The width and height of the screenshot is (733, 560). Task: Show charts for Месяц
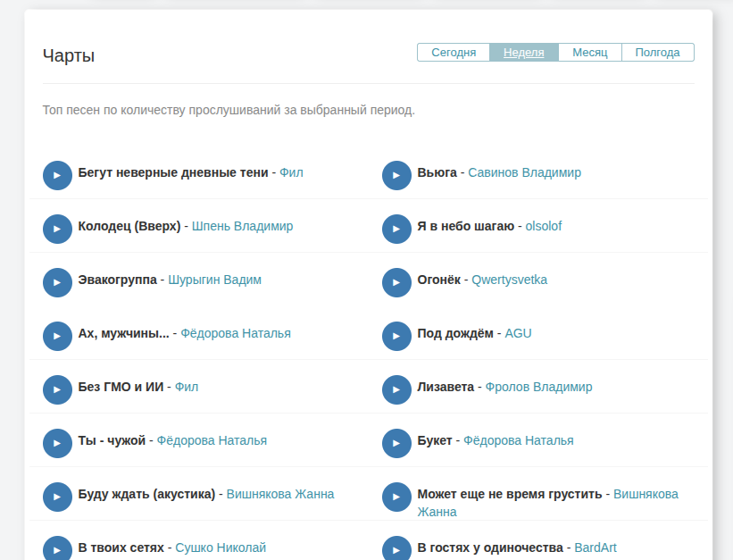point(590,53)
